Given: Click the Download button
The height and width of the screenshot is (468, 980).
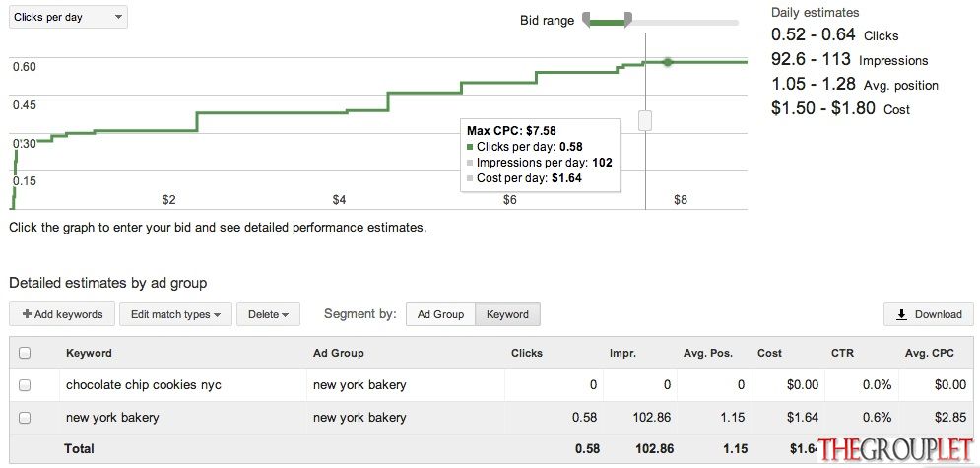Looking at the screenshot, I should 929,314.
